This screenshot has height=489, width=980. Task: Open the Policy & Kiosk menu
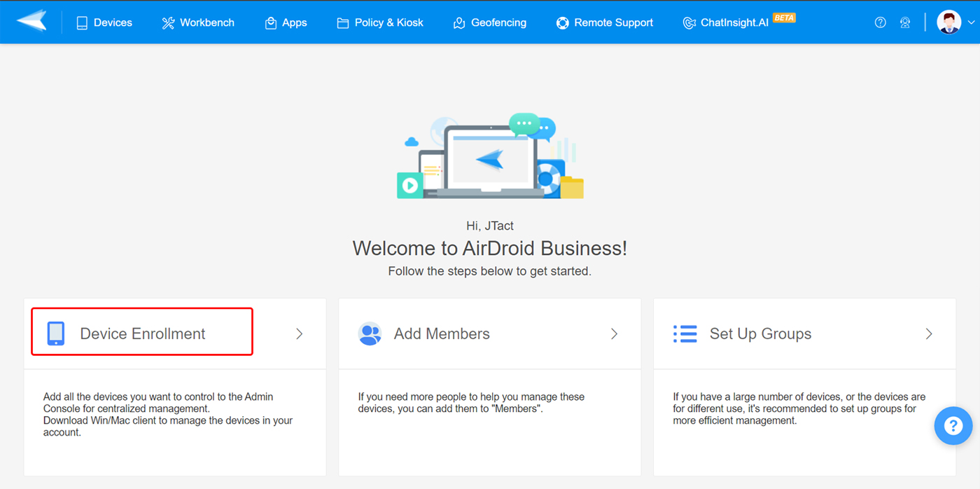(380, 23)
